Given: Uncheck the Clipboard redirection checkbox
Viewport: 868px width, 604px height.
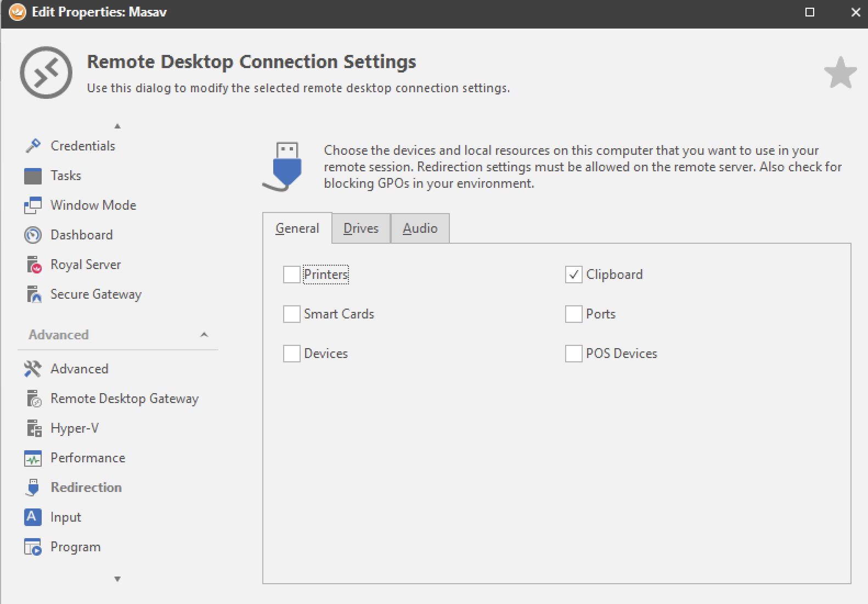Looking at the screenshot, I should [x=573, y=275].
